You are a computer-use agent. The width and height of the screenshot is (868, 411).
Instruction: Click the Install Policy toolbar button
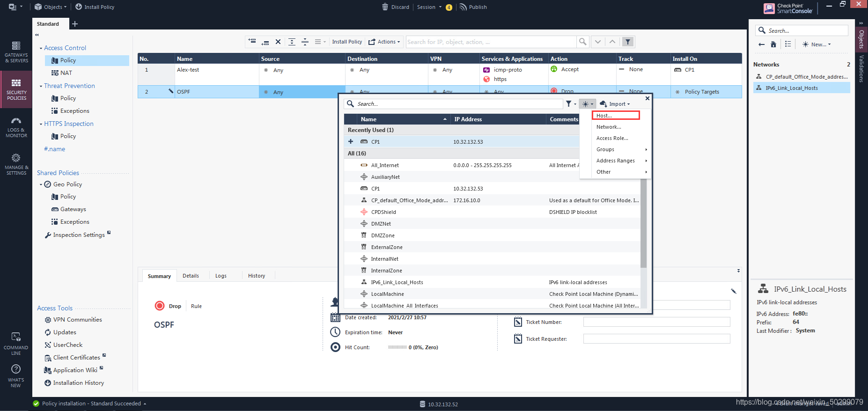coord(347,42)
